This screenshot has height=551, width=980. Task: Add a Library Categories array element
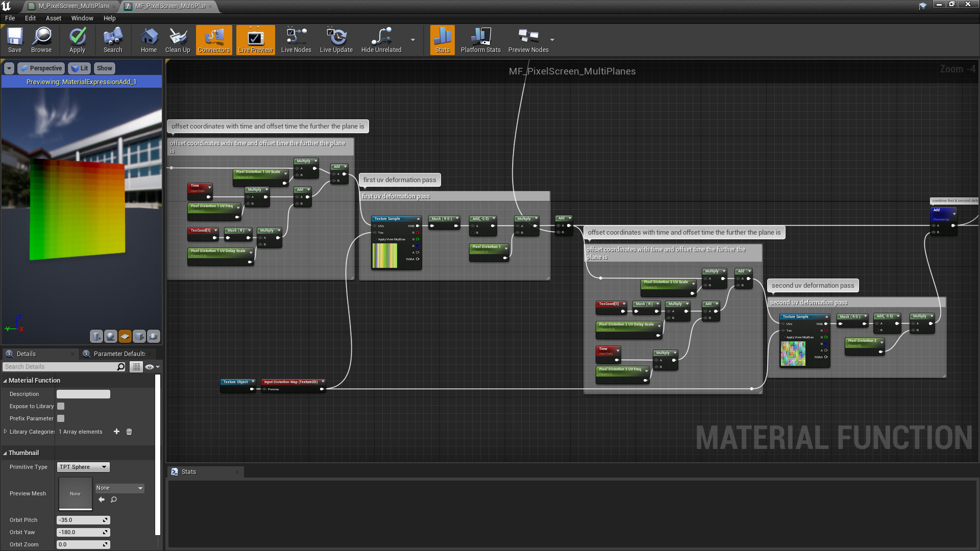tap(116, 432)
